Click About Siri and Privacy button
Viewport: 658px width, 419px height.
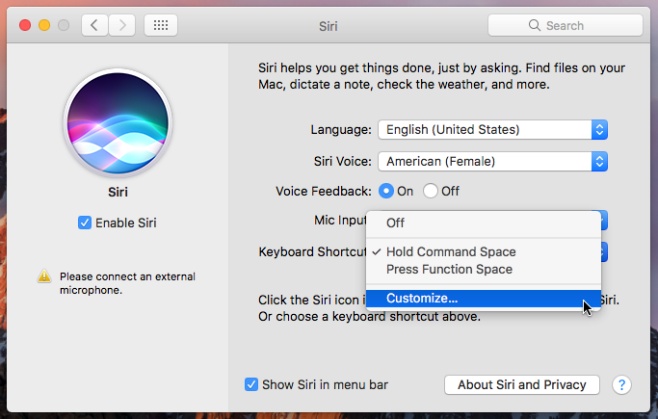[x=522, y=385]
